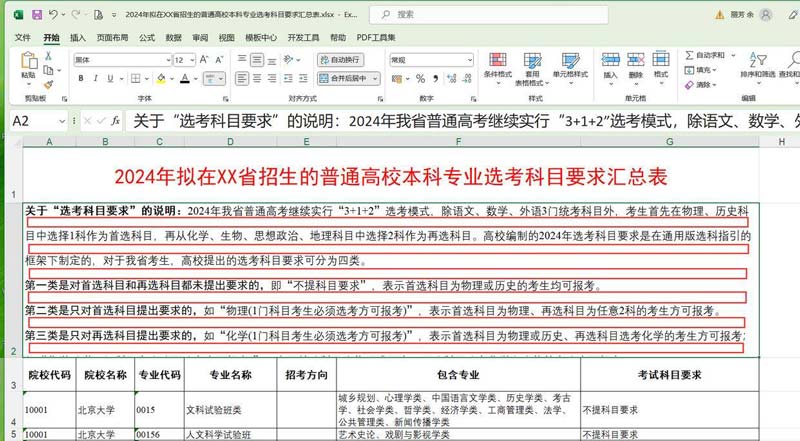Image resolution: width=800 pixels, height=441 pixels.
Task: Toggle Wrap Text (自动换行)
Action: coord(340,60)
